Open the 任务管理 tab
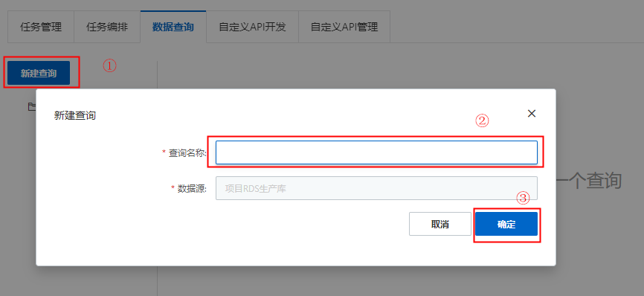644x296 pixels. (x=41, y=27)
